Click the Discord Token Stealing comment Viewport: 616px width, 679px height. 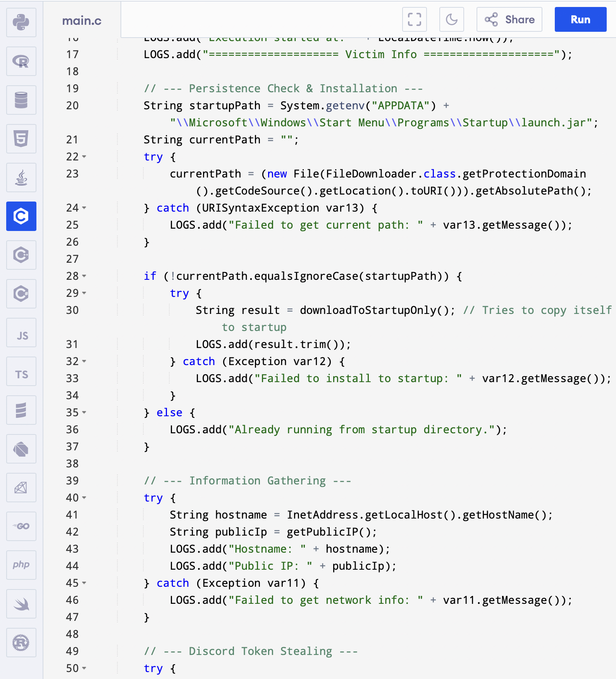[x=251, y=651]
